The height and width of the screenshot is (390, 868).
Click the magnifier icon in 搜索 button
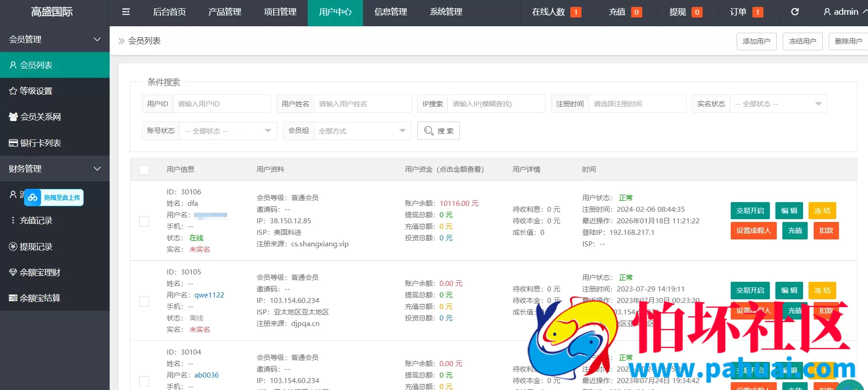pyautogui.click(x=428, y=131)
